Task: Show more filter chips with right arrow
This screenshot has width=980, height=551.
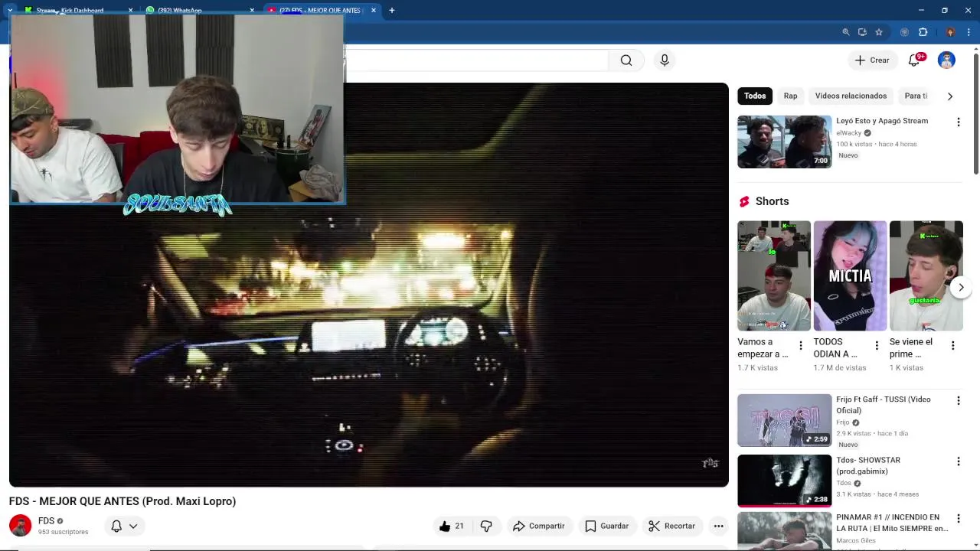Action: pos(950,96)
